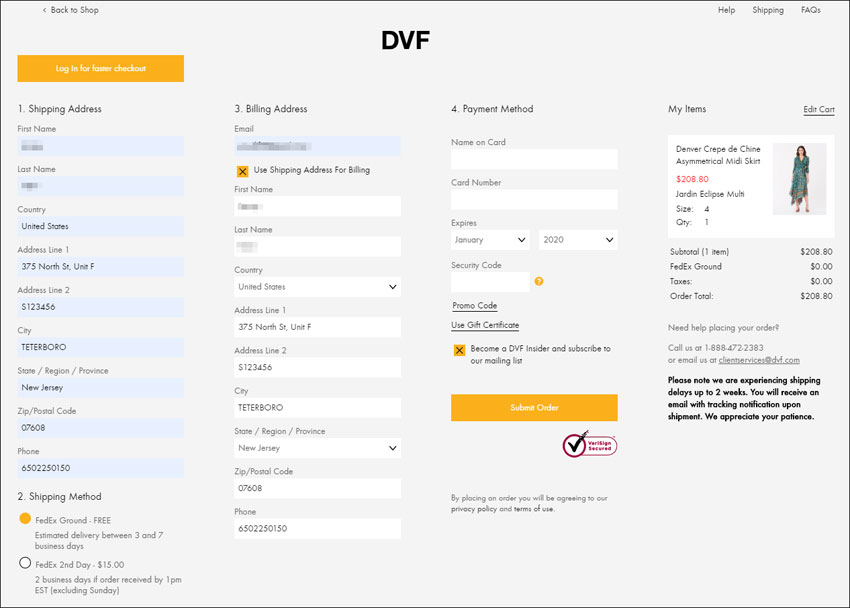Select FedEx Ground - FREE shipping option
Screen dimensions: 850x608
pyautogui.click(x=25, y=519)
